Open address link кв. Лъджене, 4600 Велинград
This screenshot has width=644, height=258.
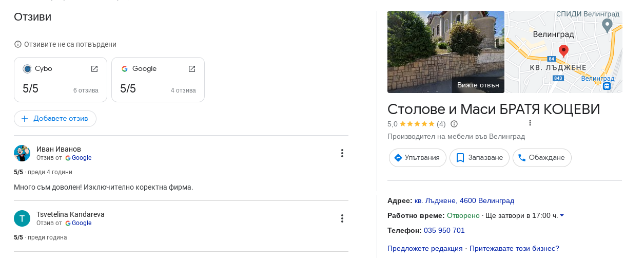(x=464, y=200)
